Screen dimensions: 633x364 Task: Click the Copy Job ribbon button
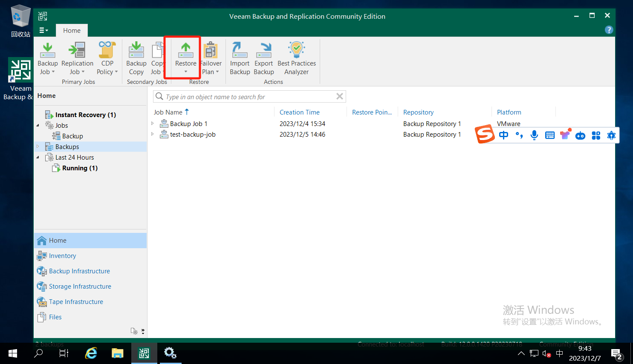(157, 58)
